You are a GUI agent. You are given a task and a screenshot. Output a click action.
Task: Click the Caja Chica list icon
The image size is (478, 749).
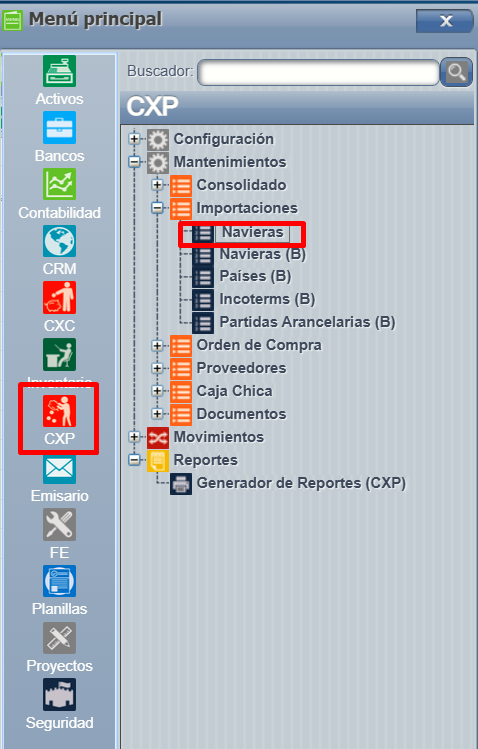(181, 392)
